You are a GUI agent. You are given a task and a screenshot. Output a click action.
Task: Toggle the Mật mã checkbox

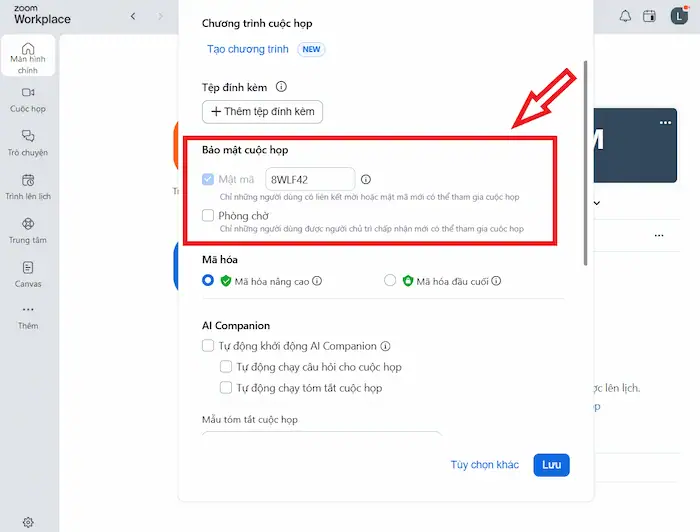(208, 179)
